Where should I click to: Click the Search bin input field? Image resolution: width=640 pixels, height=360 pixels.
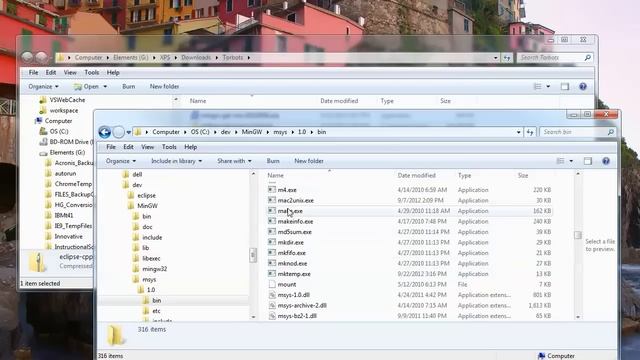point(573,132)
